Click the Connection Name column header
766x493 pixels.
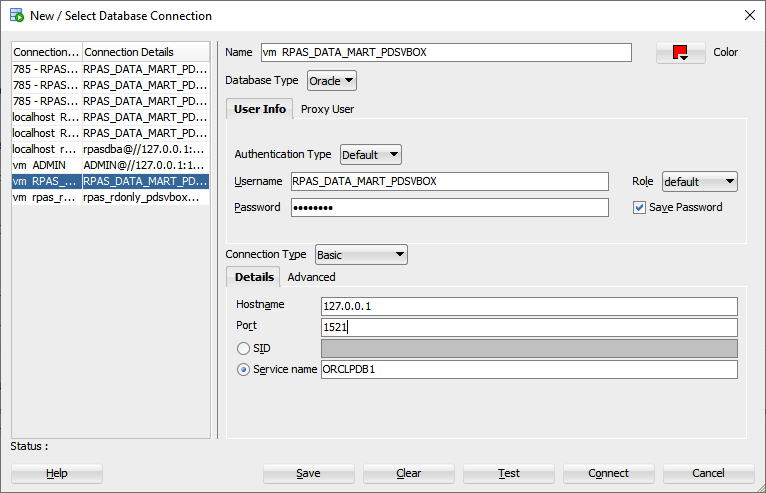point(47,52)
